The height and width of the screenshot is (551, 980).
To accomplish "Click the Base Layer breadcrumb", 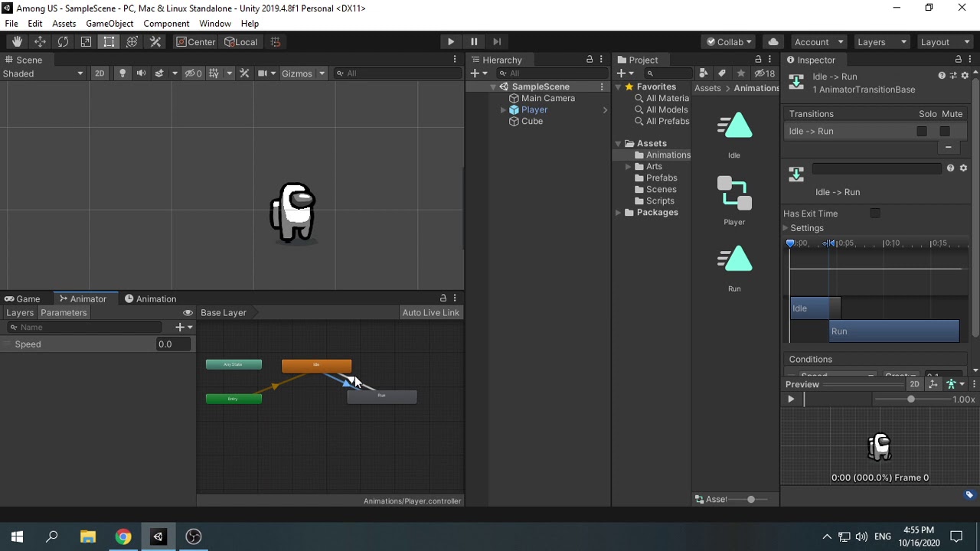I will coord(224,312).
